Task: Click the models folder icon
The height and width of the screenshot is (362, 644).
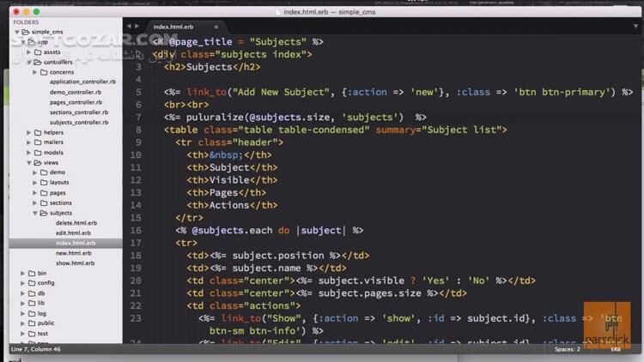Action: click(x=38, y=153)
